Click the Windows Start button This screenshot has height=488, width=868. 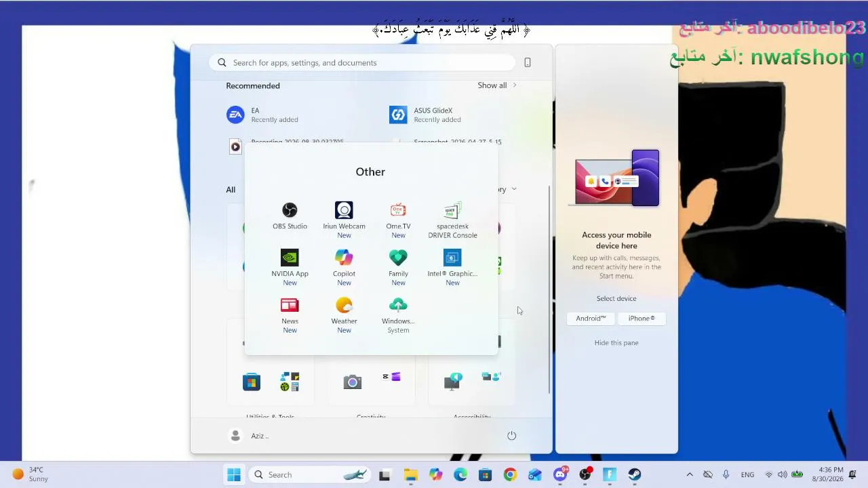coord(234,474)
